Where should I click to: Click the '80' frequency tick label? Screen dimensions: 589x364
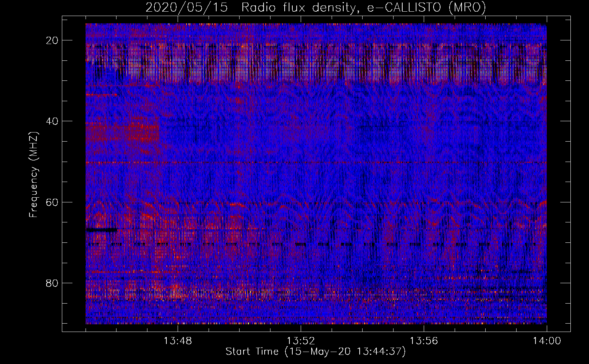coord(52,283)
